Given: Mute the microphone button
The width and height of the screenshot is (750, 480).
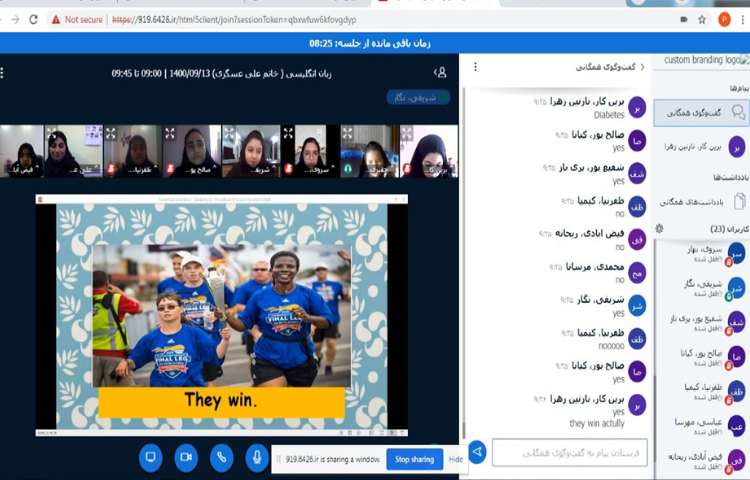Looking at the screenshot, I should coord(256,457).
